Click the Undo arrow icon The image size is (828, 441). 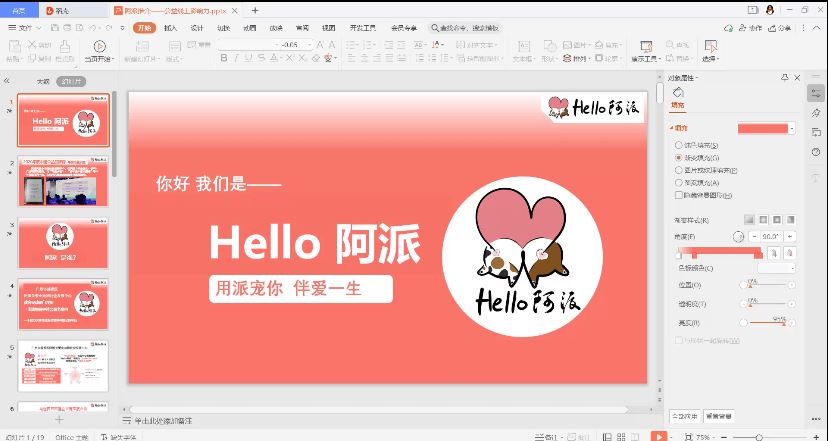point(92,27)
